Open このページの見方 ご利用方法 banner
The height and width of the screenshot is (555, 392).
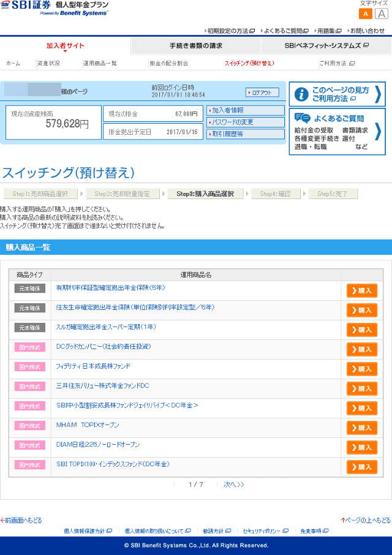[x=337, y=94]
